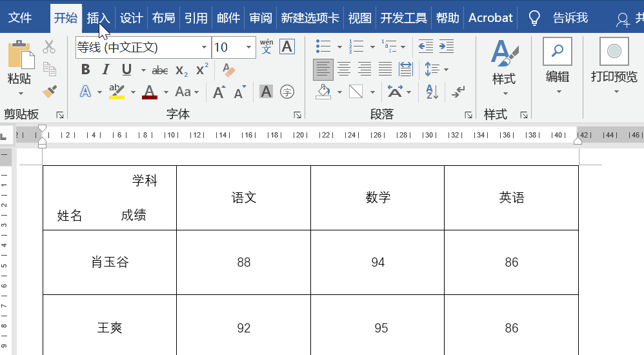Select the Format Painter brush

click(49, 91)
